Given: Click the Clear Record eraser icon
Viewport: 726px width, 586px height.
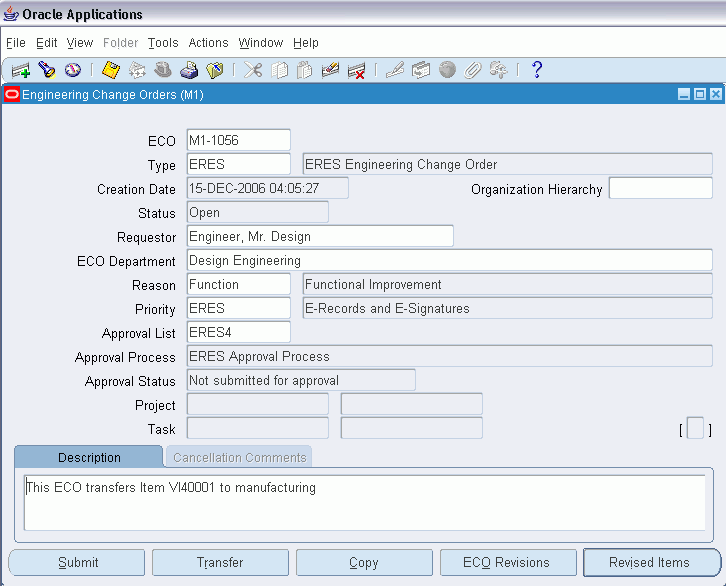Looking at the screenshot, I should 331,70.
